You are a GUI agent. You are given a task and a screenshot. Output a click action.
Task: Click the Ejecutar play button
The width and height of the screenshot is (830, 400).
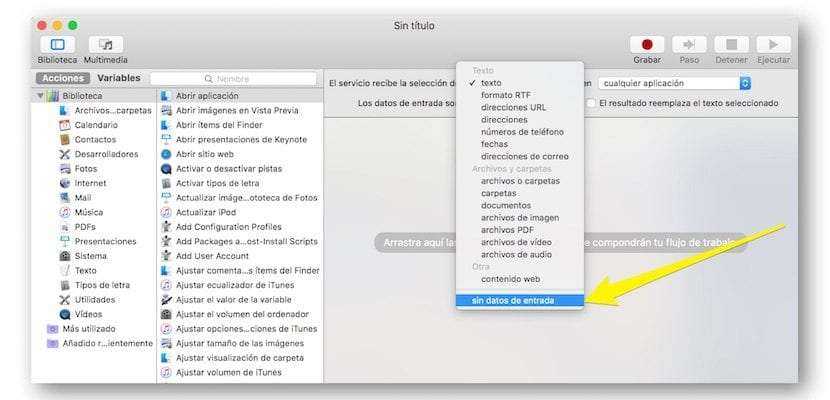(x=772, y=45)
